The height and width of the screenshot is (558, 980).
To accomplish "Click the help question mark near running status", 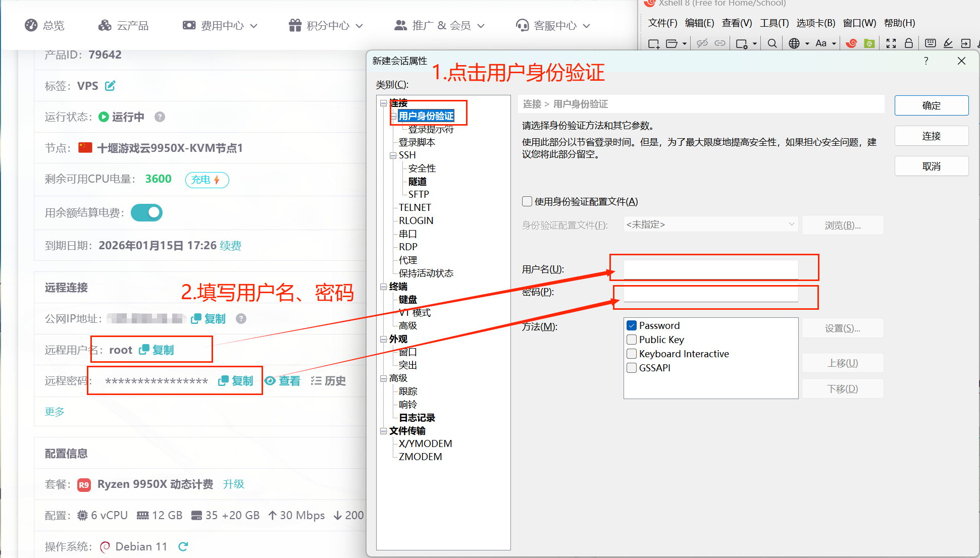I will click(x=160, y=117).
